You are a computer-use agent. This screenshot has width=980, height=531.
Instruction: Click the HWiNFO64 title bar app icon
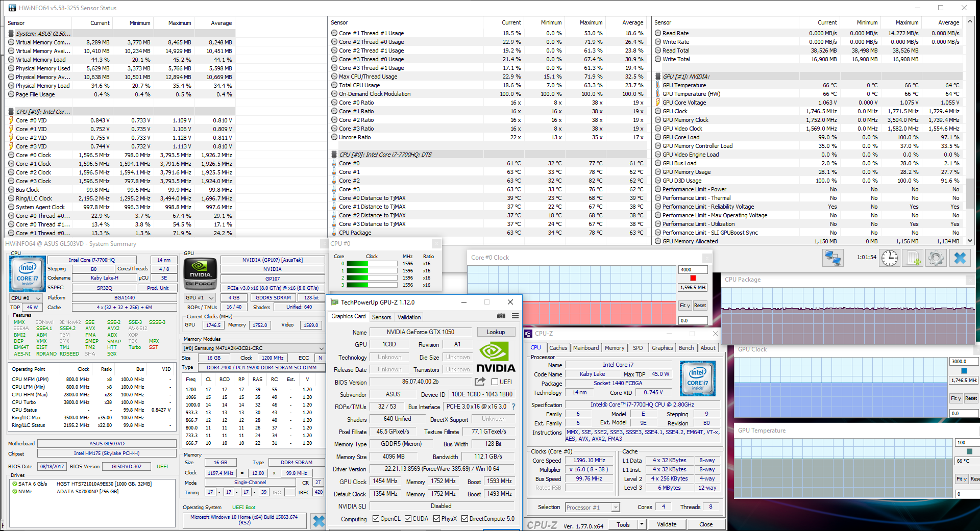pyautogui.click(x=12, y=8)
